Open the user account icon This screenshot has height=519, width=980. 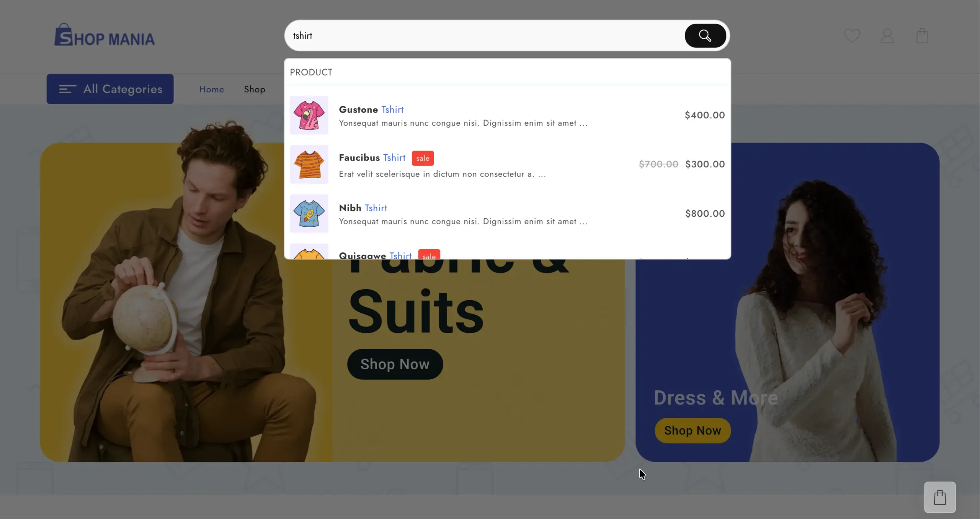click(887, 36)
